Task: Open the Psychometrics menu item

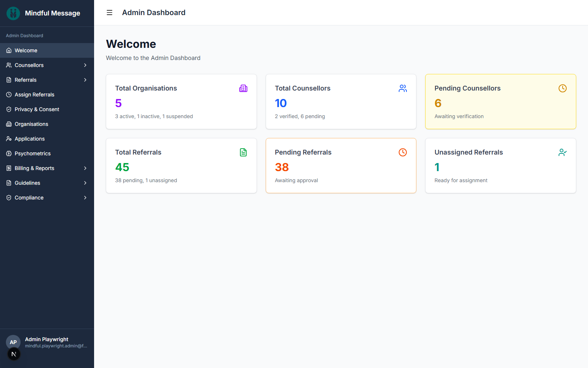Action: (47, 153)
